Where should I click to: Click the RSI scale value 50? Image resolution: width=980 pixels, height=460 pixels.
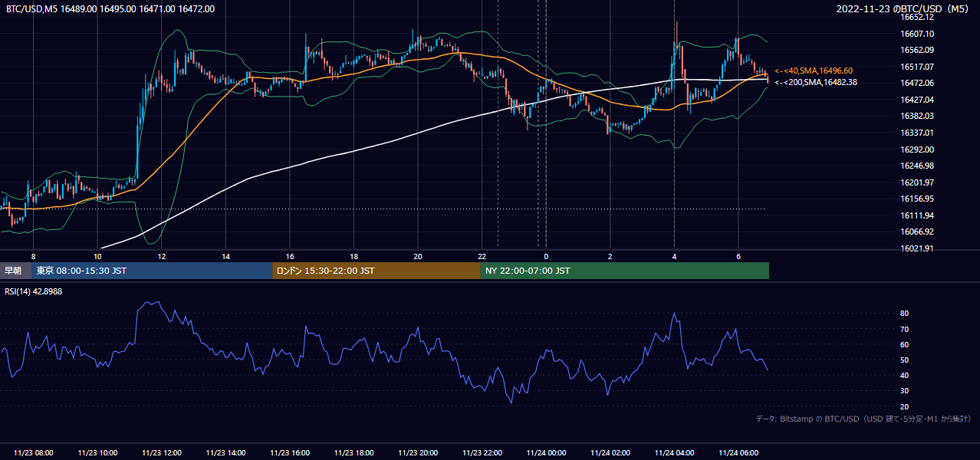click(x=904, y=360)
